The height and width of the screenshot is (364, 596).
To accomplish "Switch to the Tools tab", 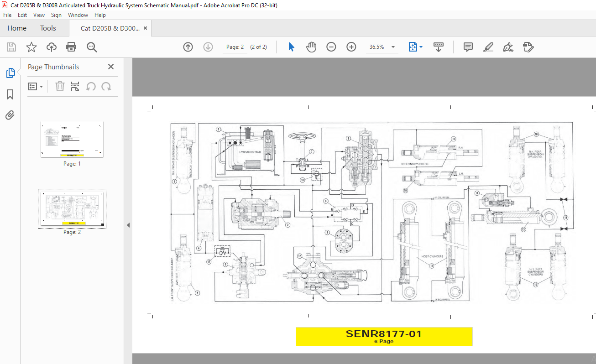I will click(48, 28).
